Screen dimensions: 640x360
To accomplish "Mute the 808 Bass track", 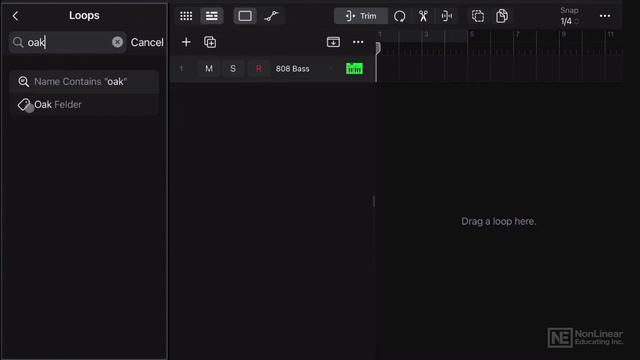I will point(209,69).
